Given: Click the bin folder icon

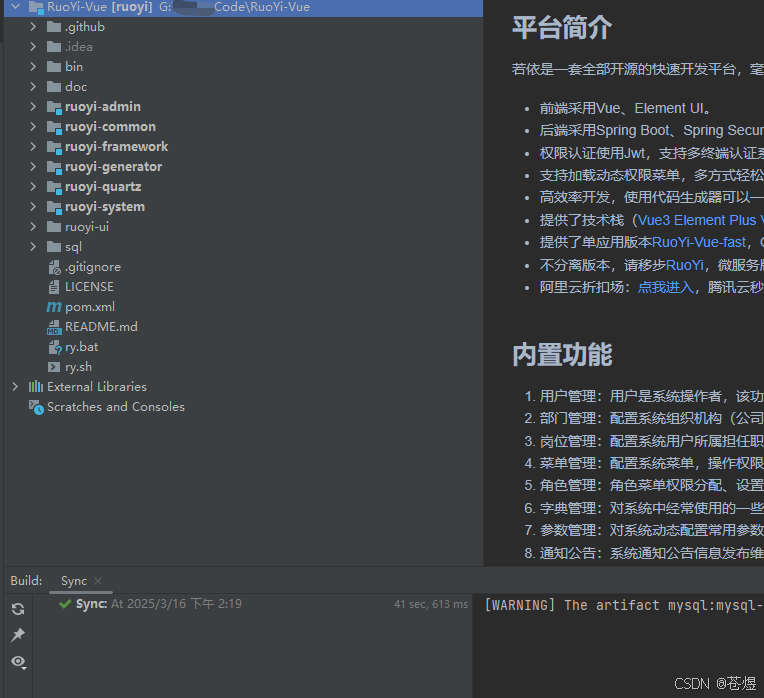Looking at the screenshot, I should tap(54, 67).
